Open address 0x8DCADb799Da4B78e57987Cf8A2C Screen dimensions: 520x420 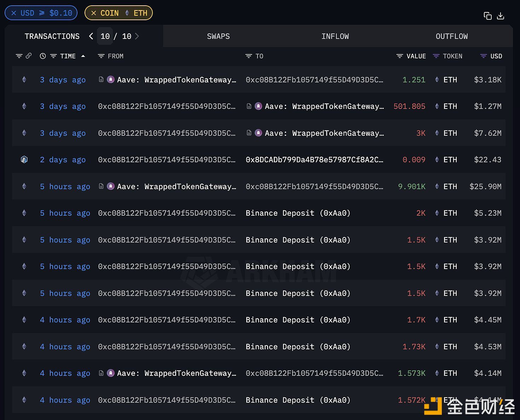click(x=314, y=160)
